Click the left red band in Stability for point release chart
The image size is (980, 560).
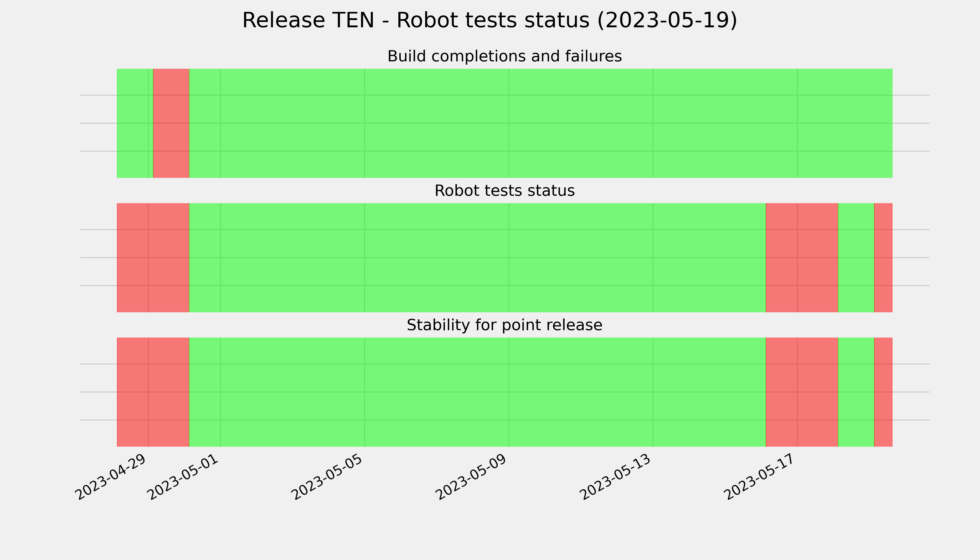153,392
